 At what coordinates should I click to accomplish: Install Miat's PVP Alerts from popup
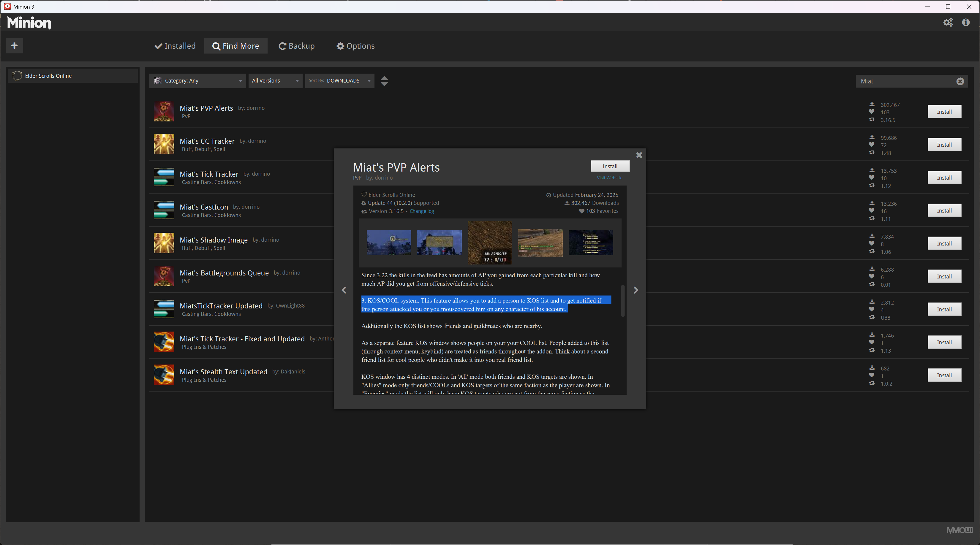click(609, 166)
